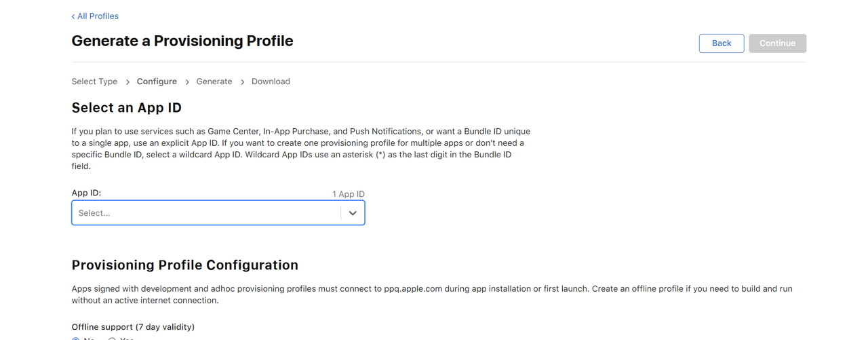Expand App ID list via down arrow

[353, 213]
